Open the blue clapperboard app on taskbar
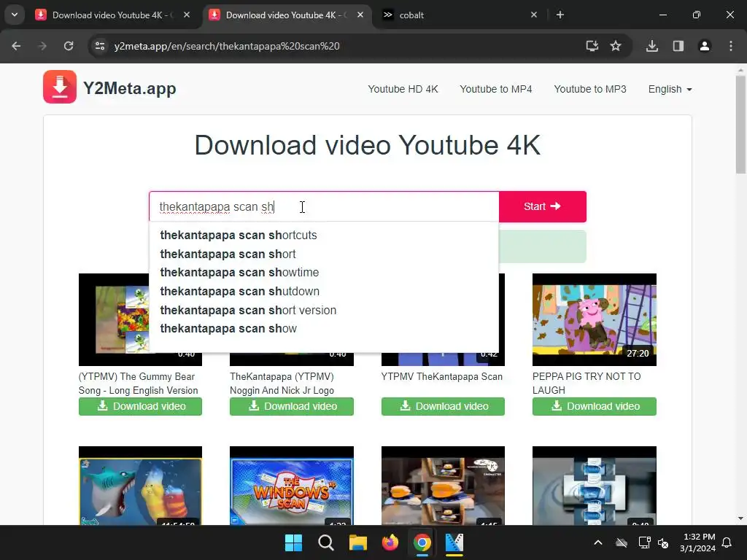Image resolution: width=747 pixels, height=560 pixels. point(454,542)
